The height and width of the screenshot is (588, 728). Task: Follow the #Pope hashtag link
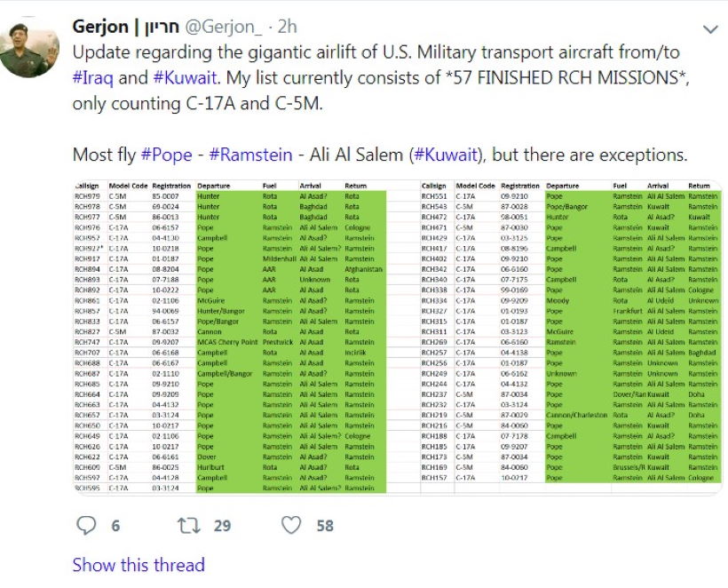167,155
